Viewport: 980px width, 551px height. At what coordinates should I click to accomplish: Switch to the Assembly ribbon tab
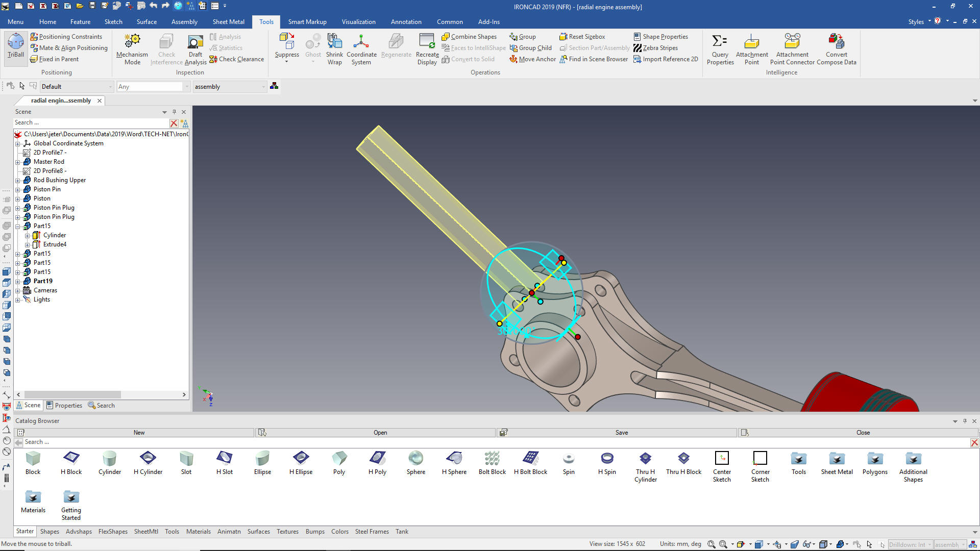click(184, 22)
